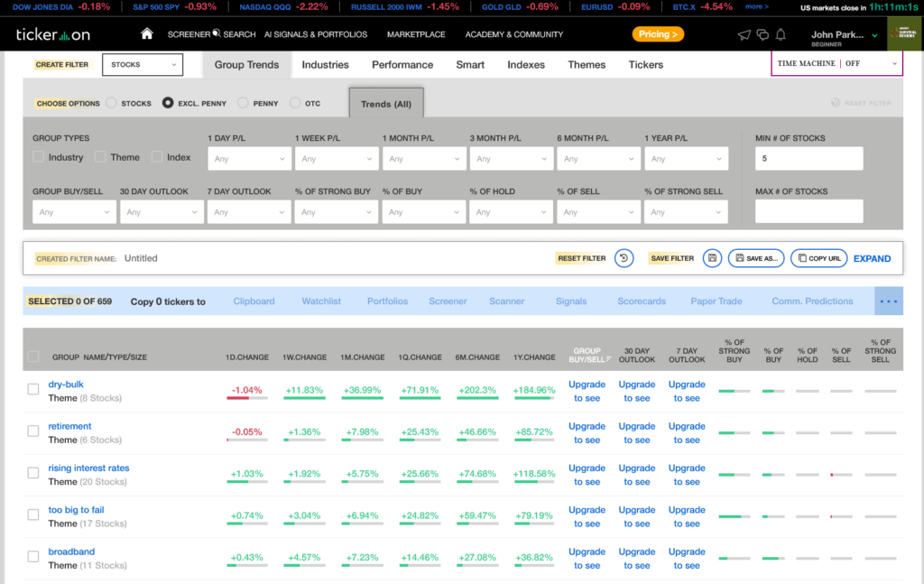Select the OTC radio option
Viewport: 924px width, 584px height.
click(x=295, y=103)
